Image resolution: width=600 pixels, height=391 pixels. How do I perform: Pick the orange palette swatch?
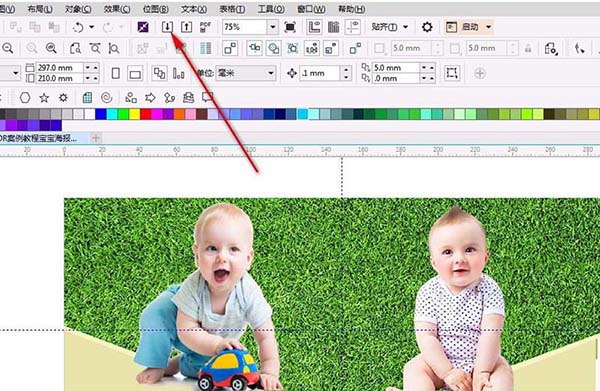click(179, 114)
